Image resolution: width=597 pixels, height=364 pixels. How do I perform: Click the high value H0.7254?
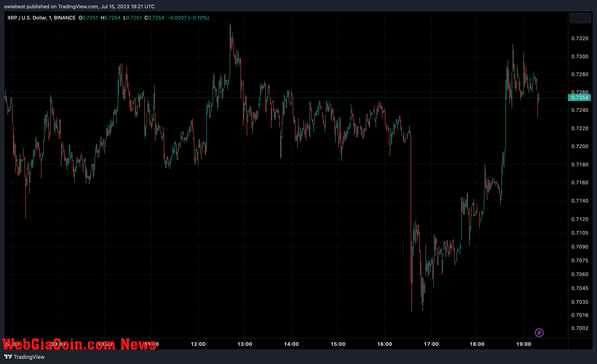(111, 18)
